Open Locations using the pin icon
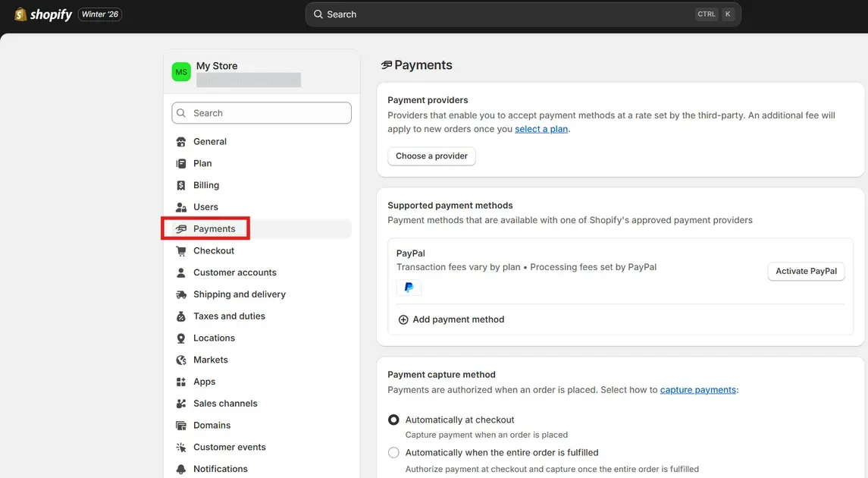The width and height of the screenshot is (868, 478). (x=181, y=338)
